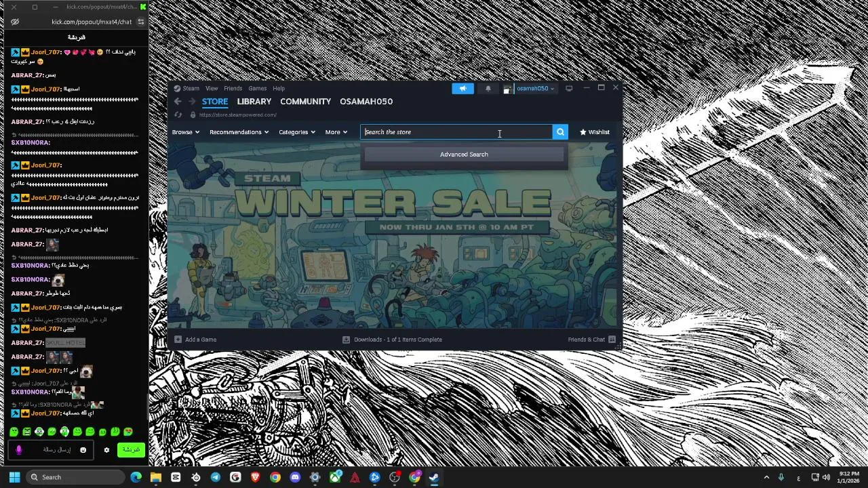The image size is (868, 488).
Task: Open chat settings gear in Kick window
Action: pyautogui.click(x=106, y=450)
